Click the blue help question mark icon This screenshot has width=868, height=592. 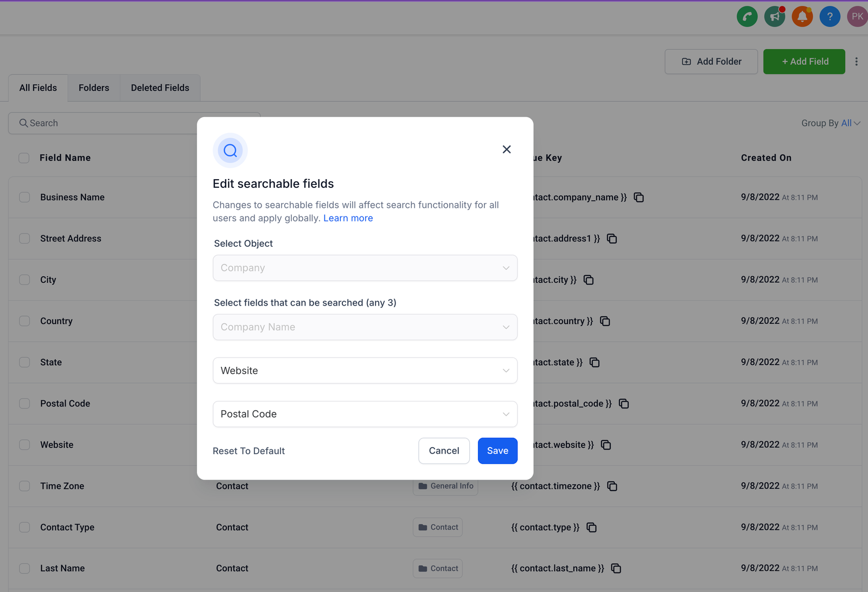coord(829,17)
